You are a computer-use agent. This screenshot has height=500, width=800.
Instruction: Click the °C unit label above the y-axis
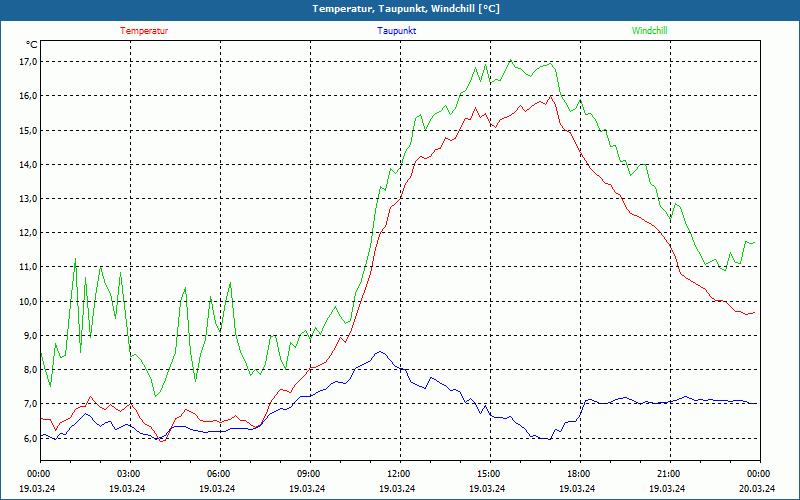click(32, 45)
